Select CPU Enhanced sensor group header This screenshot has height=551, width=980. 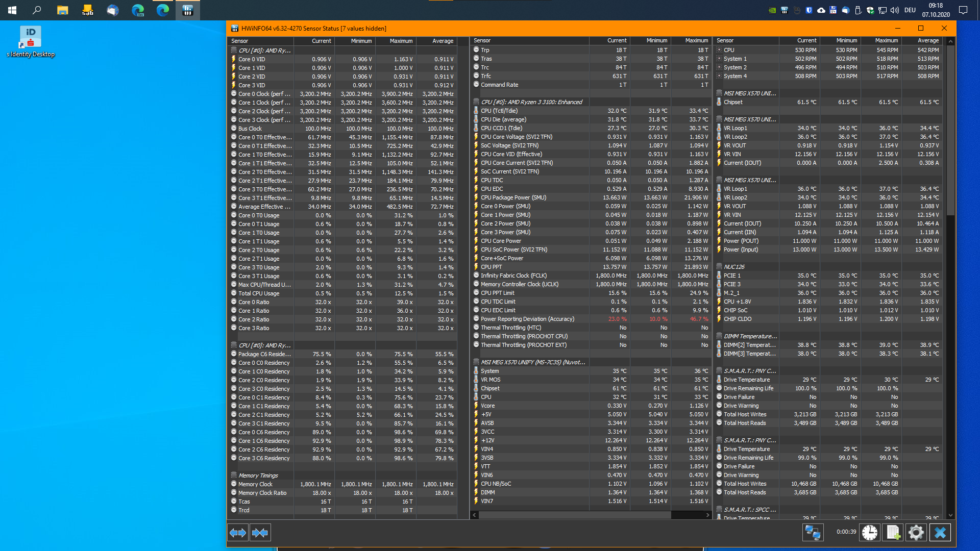coord(531,102)
